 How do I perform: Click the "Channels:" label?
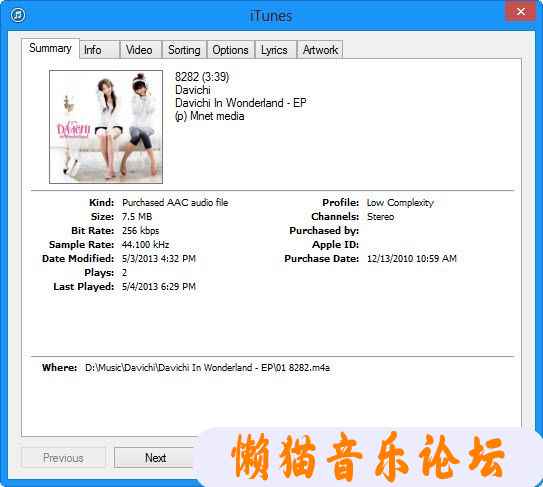click(x=335, y=217)
